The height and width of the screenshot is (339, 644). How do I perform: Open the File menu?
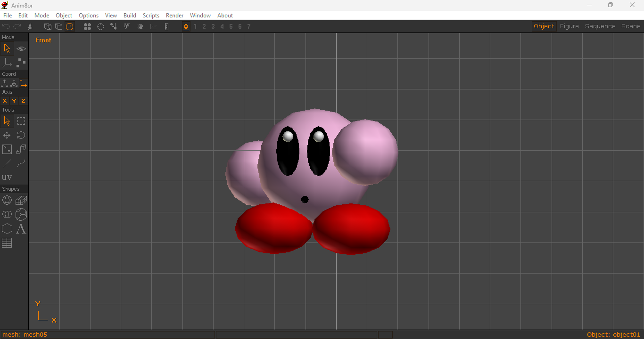(x=8, y=16)
